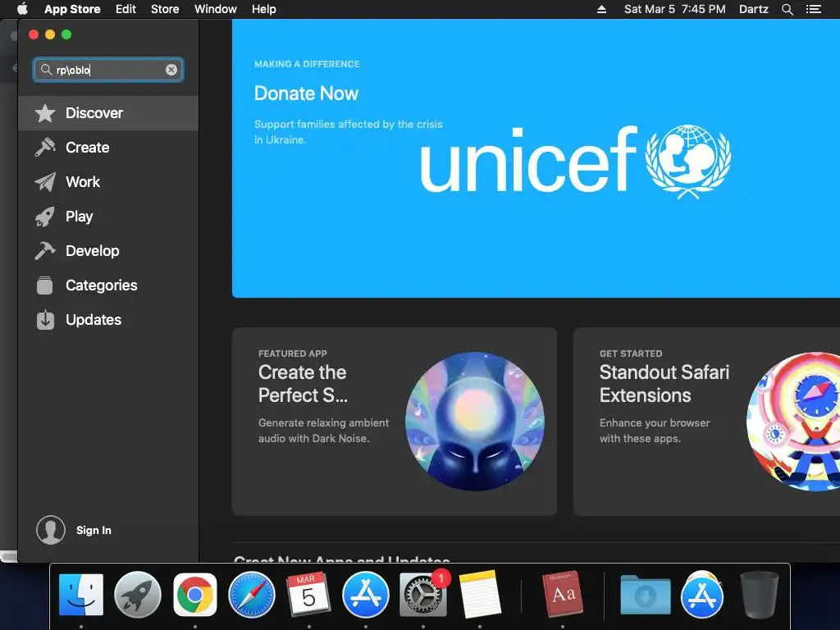Open Dictionary from the Dock
The height and width of the screenshot is (630, 840).
563,594
